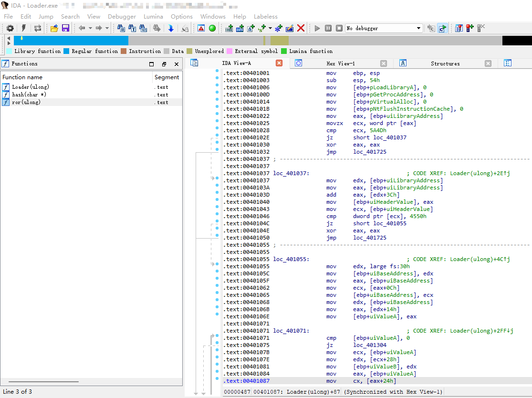
Task: Save the database with the floppy icon
Action: point(65,28)
